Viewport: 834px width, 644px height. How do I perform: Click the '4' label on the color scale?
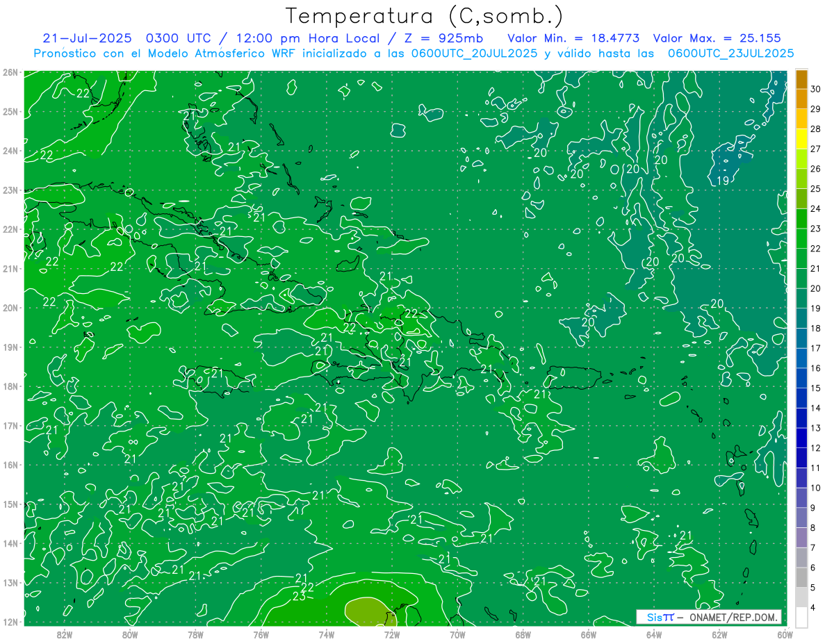click(x=813, y=607)
